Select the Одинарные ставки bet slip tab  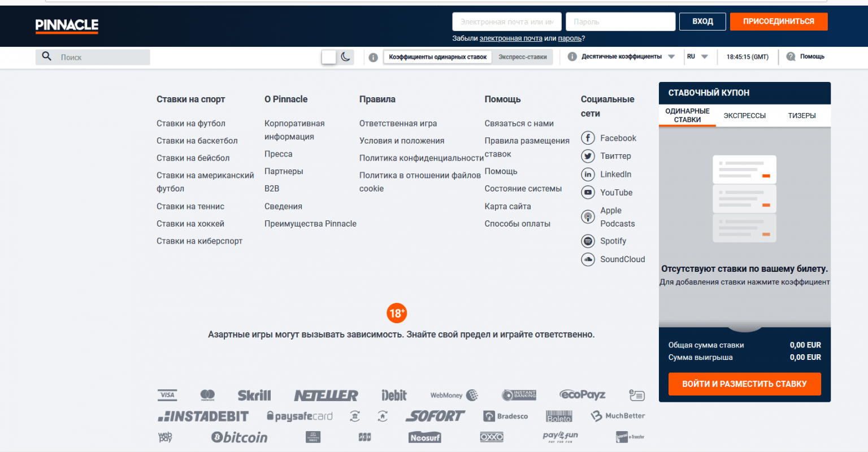pyautogui.click(x=687, y=115)
